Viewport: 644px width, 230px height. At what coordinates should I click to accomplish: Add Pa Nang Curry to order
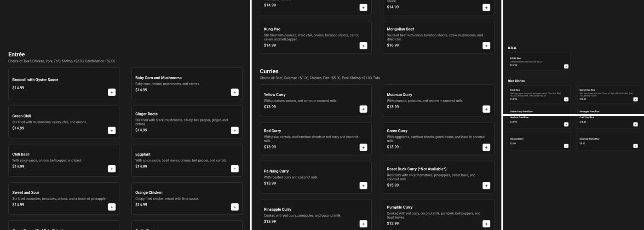[x=363, y=185]
